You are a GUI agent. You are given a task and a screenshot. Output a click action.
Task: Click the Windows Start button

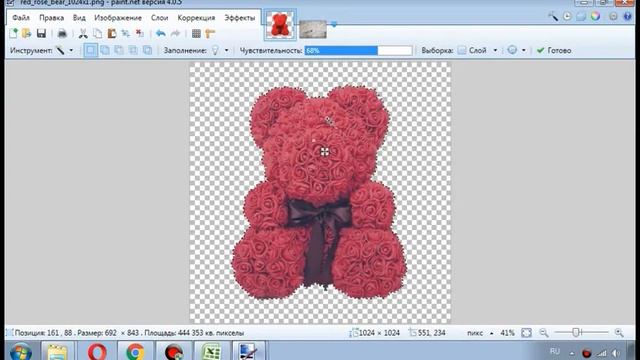click(20, 352)
